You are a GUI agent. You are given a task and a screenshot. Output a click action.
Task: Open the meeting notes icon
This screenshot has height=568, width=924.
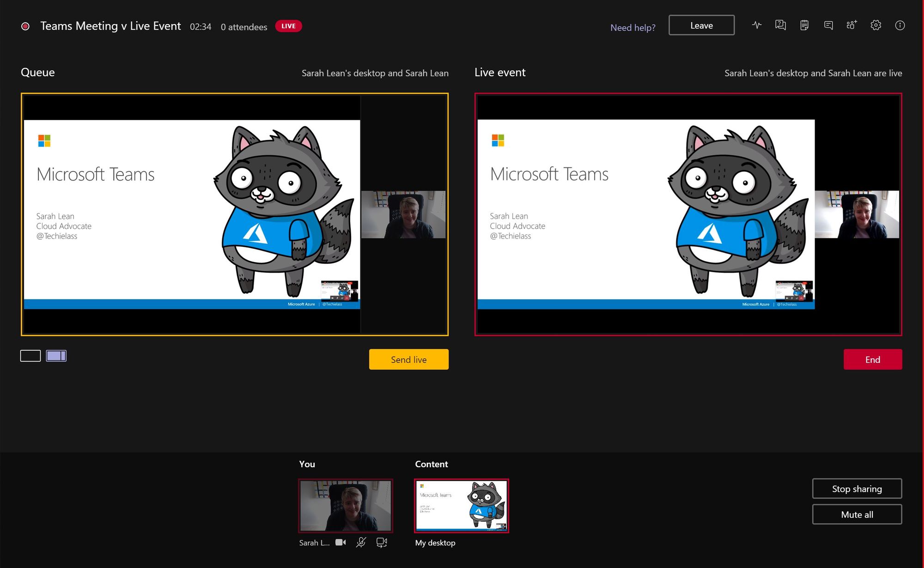coord(804,25)
